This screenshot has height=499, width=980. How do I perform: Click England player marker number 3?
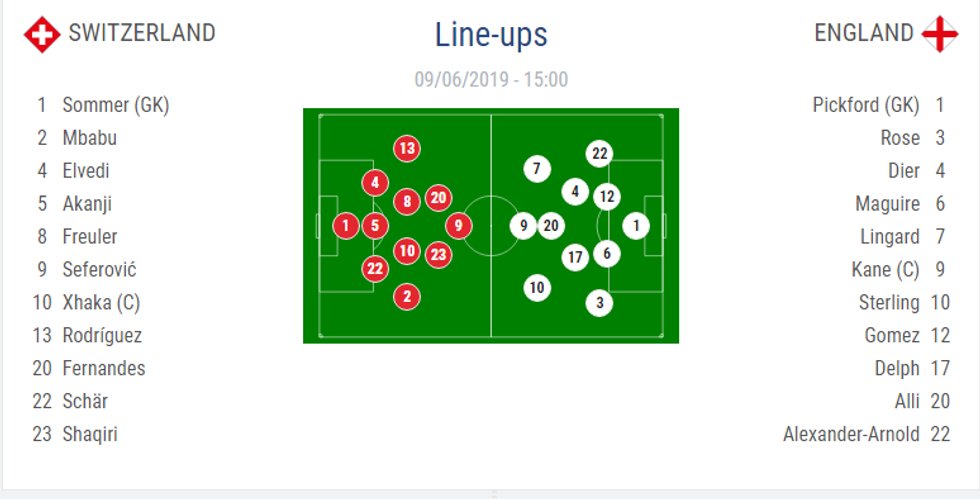tap(600, 303)
